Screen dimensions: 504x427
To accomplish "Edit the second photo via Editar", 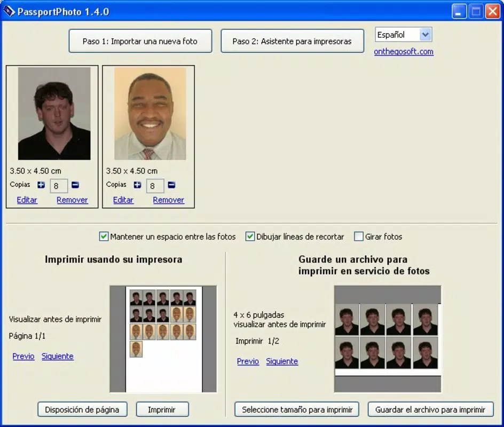I will point(123,200).
